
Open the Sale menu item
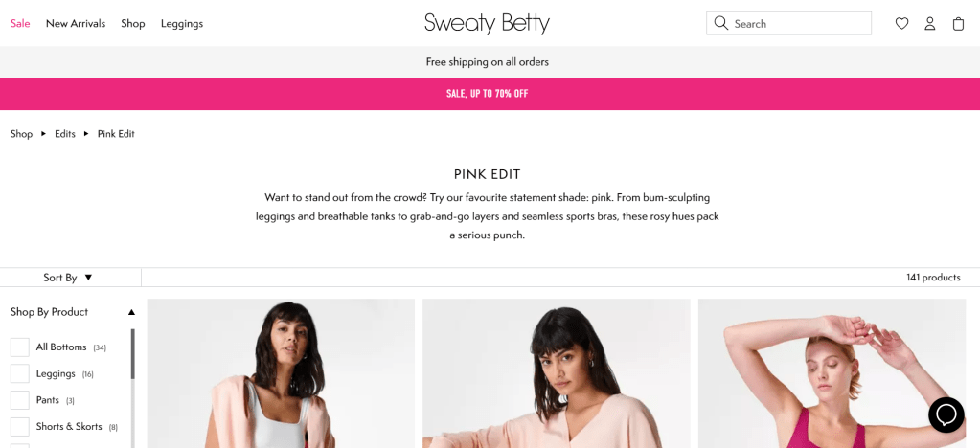(20, 23)
